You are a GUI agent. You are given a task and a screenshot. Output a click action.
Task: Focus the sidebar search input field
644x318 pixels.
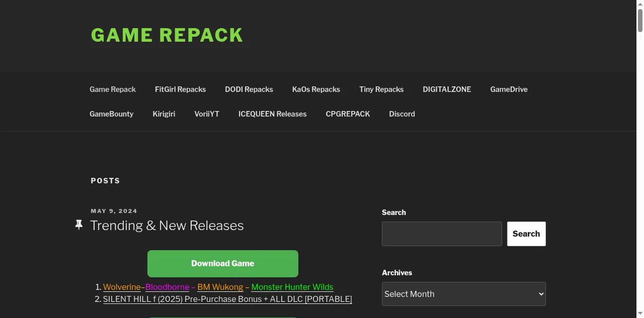click(442, 234)
